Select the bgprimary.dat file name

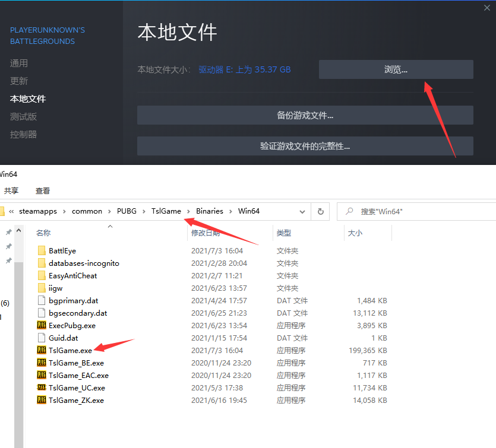point(74,300)
